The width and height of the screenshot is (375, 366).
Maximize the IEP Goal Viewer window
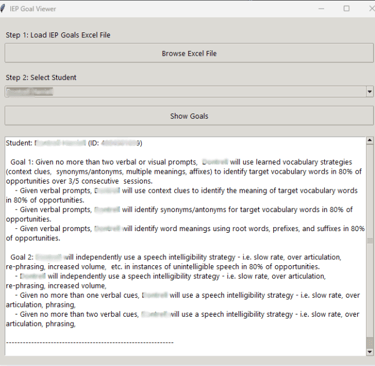coord(347,9)
